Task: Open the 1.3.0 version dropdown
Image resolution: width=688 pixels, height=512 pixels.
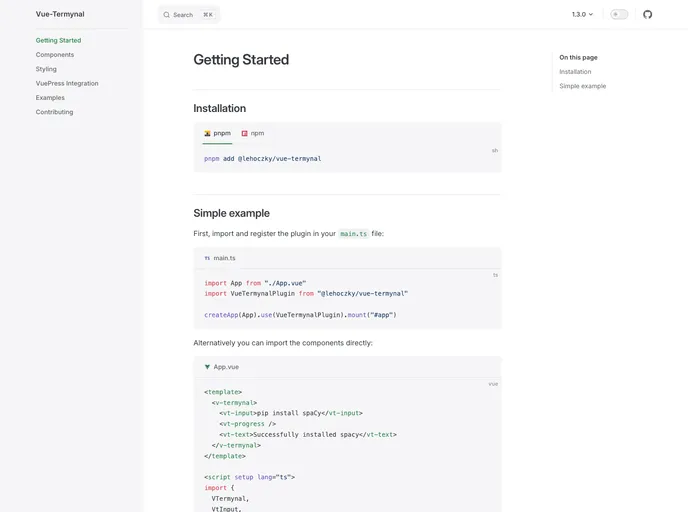Action: pyautogui.click(x=582, y=14)
